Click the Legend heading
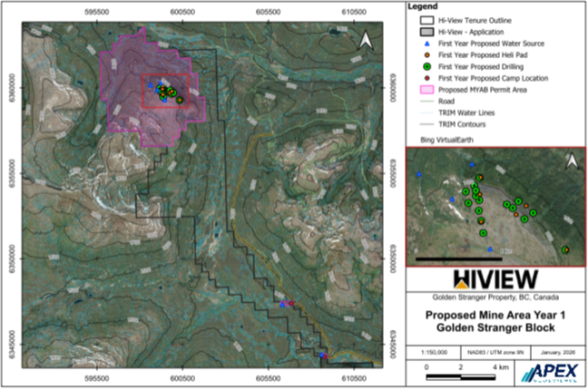This screenshot has width=588, height=390. click(421, 6)
